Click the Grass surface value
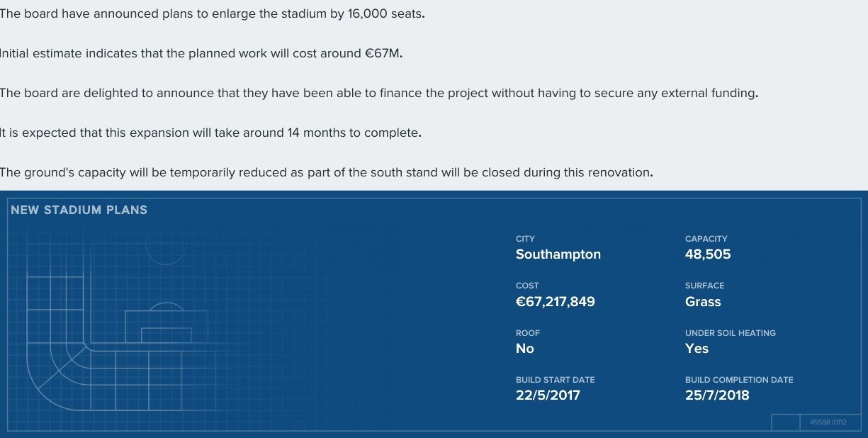 pyautogui.click(x=703, y=302)
